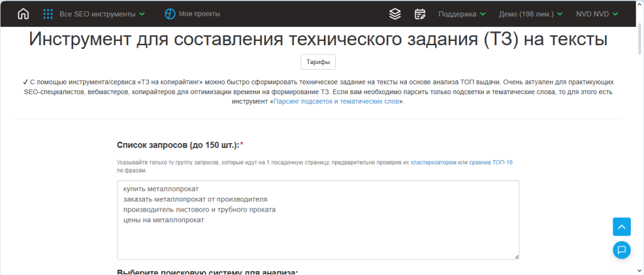Expand the Поддержка dropdown menu

click(x=462, y=14)
